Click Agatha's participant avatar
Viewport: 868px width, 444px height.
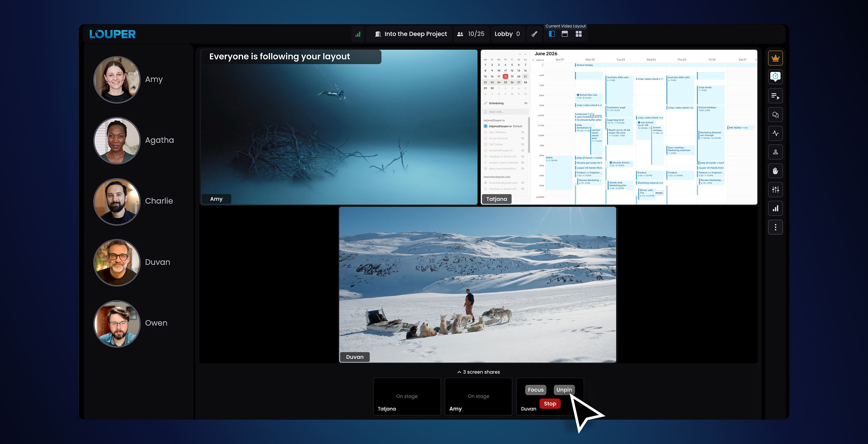click(x=117, y=141)
